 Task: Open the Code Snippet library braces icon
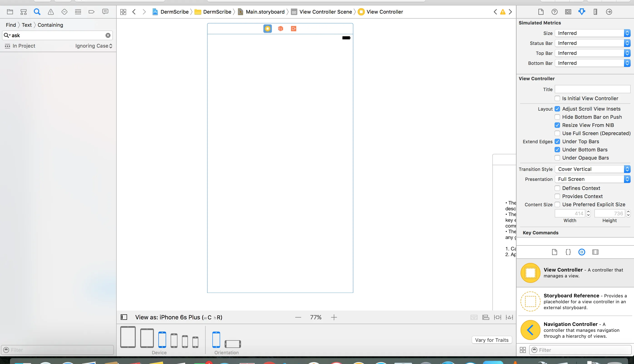click(x=568, y=252)
